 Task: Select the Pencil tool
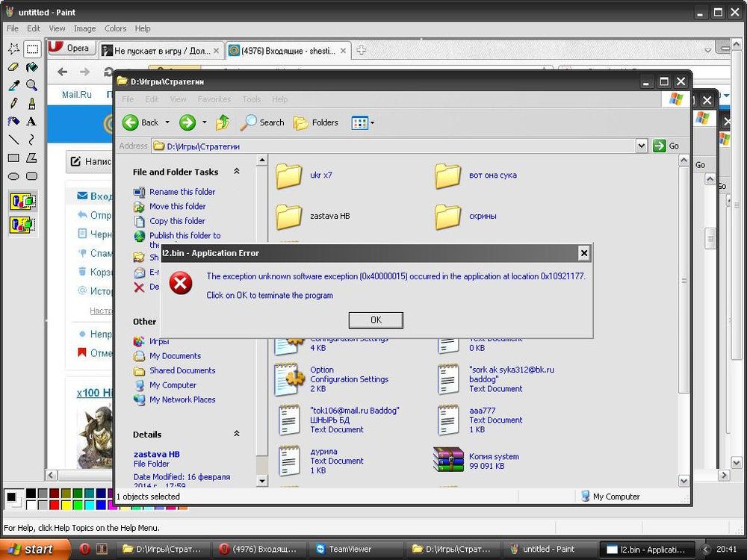[13, 103]
